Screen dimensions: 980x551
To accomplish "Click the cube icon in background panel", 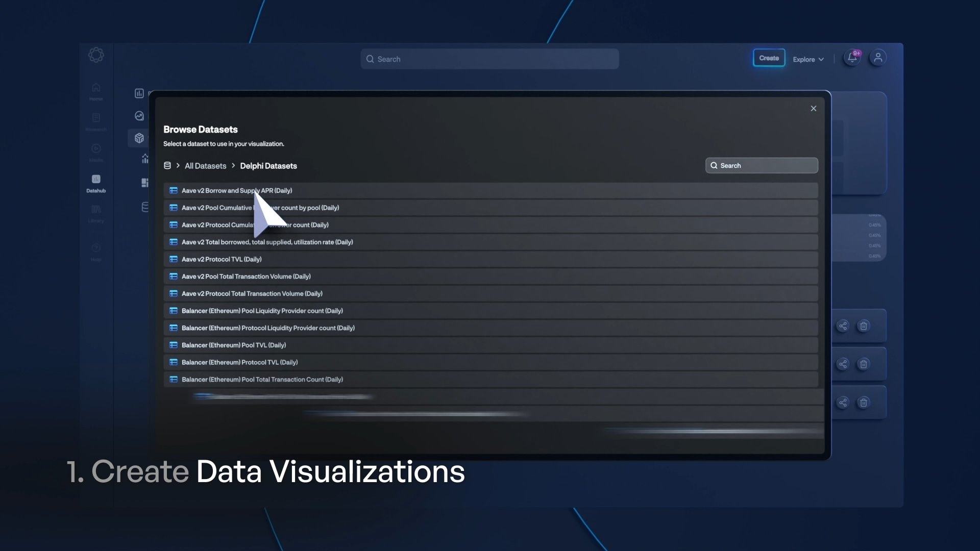I will 139,138.
